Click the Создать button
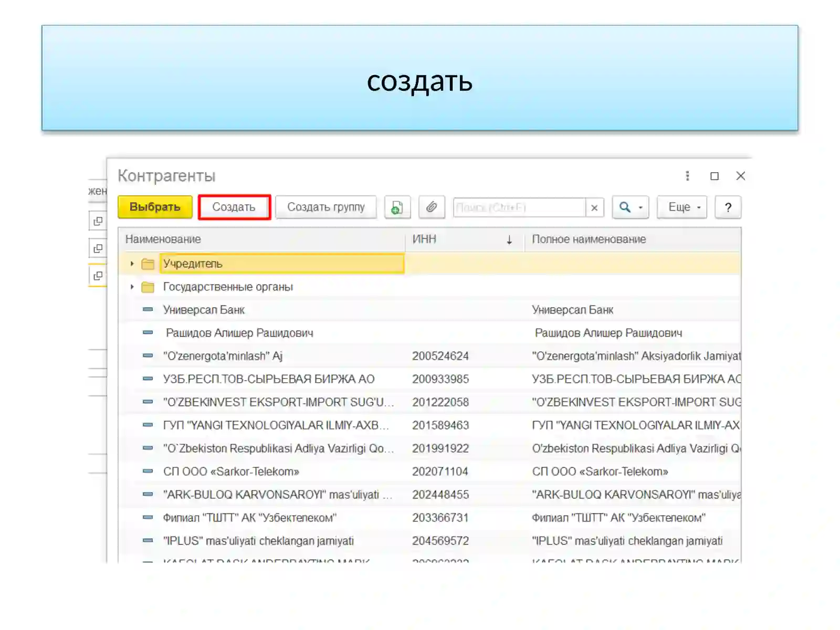Image resolution: width=840 pixels, height=630 pixels. [x=234, y=207]
